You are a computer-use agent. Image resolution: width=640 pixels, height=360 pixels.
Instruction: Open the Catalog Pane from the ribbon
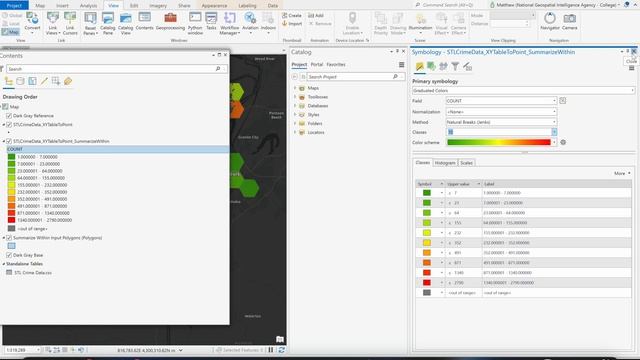tap(108, 23)
